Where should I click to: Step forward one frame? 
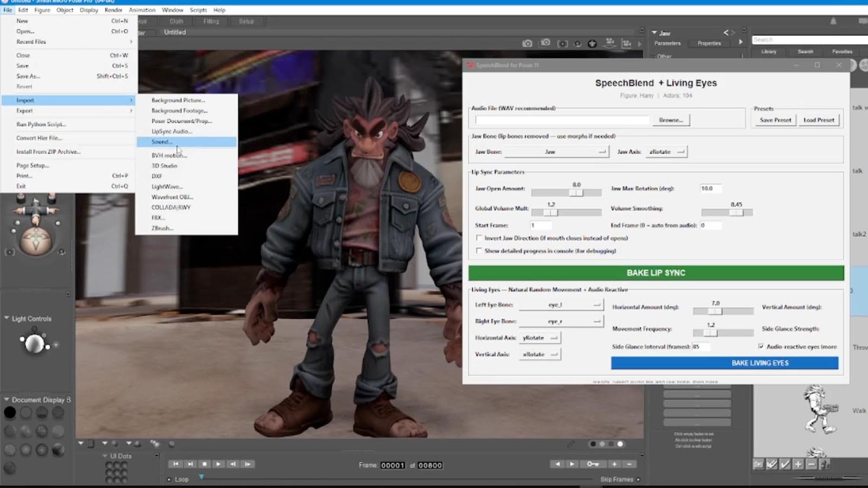pos(247,464)
